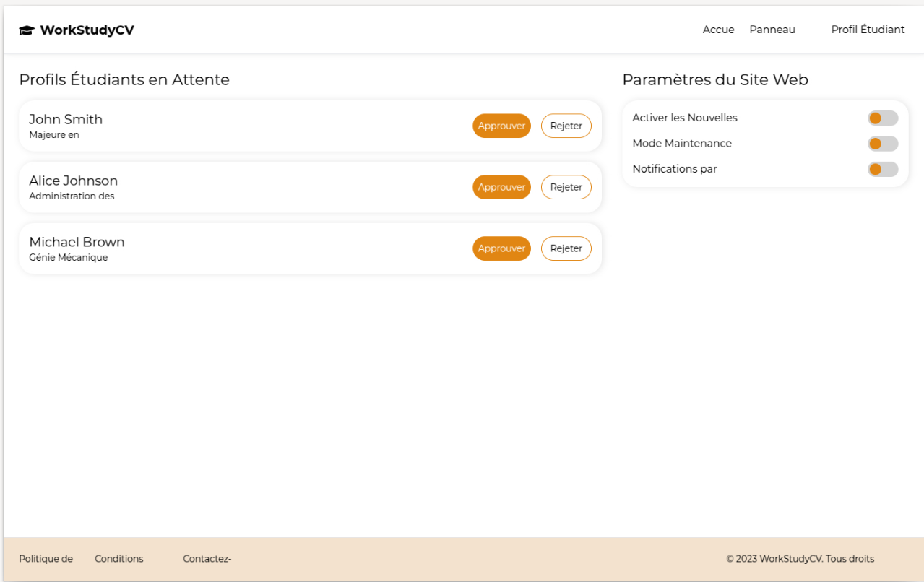
Task: Reject John Smith's pending profile
Action: click(566, 126)
